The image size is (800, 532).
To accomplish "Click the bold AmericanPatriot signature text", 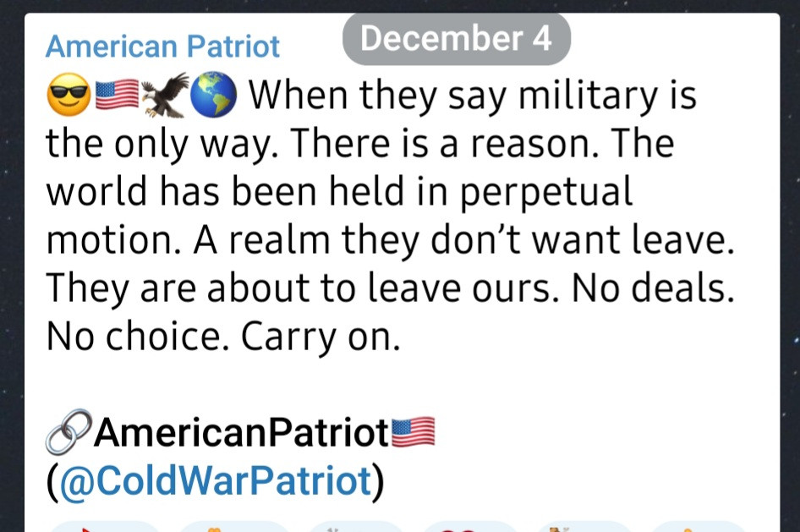I will click(x=241, y=434).
